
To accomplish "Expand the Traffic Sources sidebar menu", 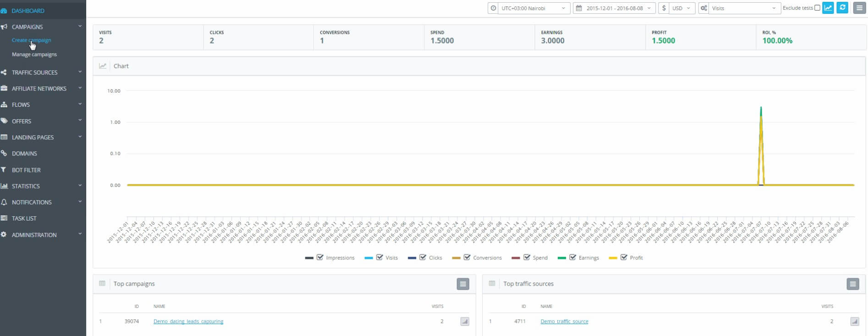I will 35,72.
